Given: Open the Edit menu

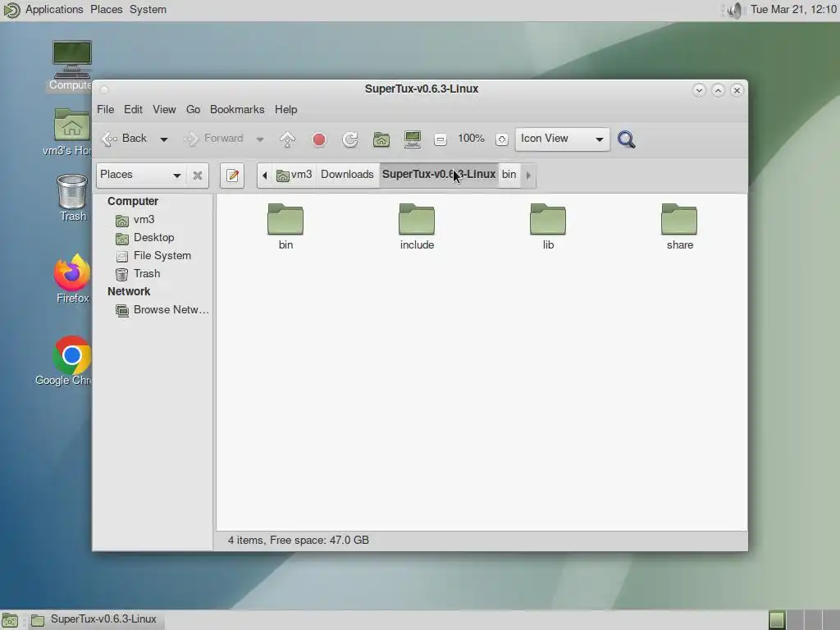Looking at the screenshot, I should point(134,109).
